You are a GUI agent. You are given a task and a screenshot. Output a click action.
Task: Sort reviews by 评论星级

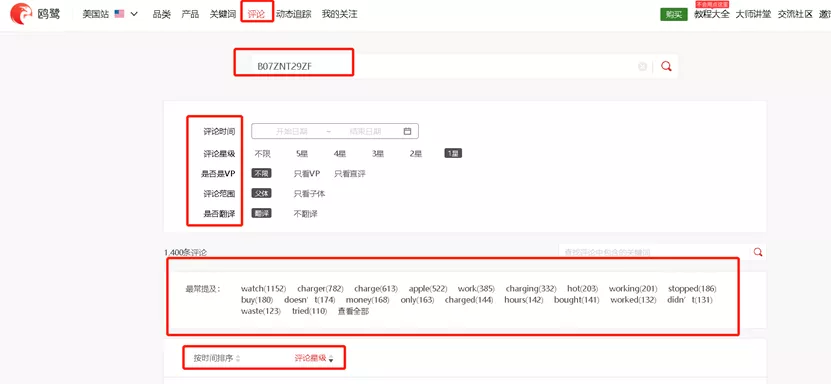click(x=314, y=358)
